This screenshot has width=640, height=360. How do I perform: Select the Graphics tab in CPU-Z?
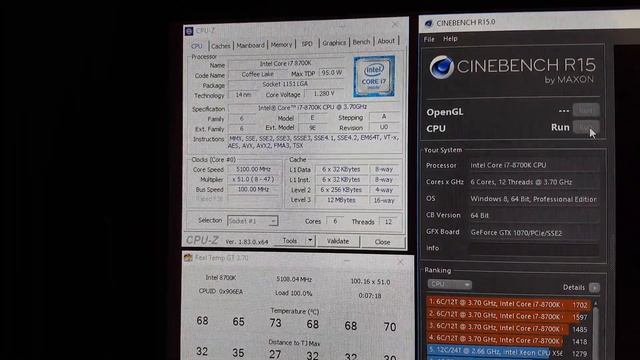coord(334,43)
